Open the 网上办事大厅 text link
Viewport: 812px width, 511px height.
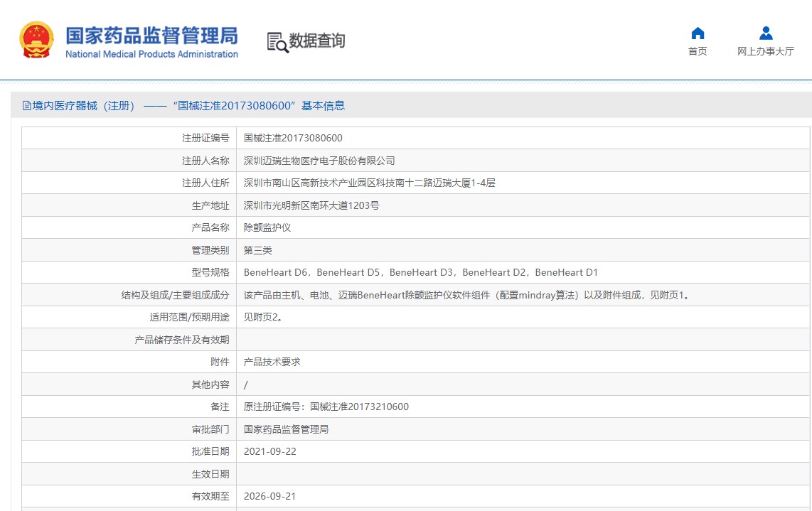[x=766, y=51]
